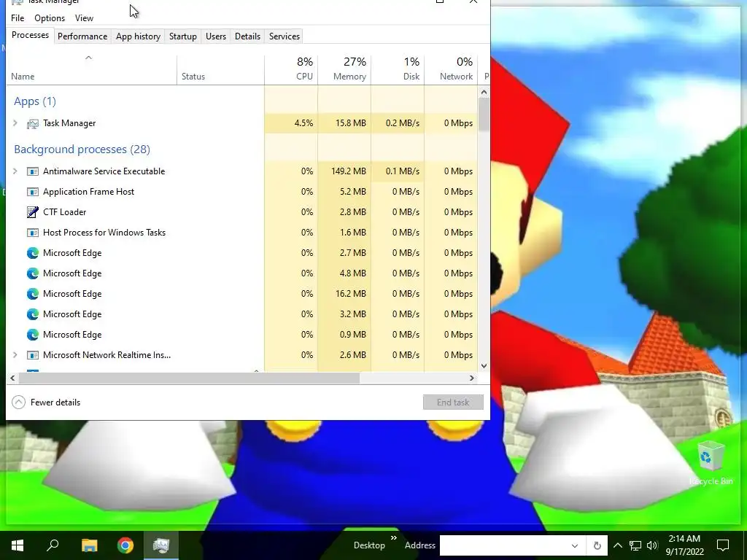Click the Edge icon using 3.2 MB

tap(32, 314)
